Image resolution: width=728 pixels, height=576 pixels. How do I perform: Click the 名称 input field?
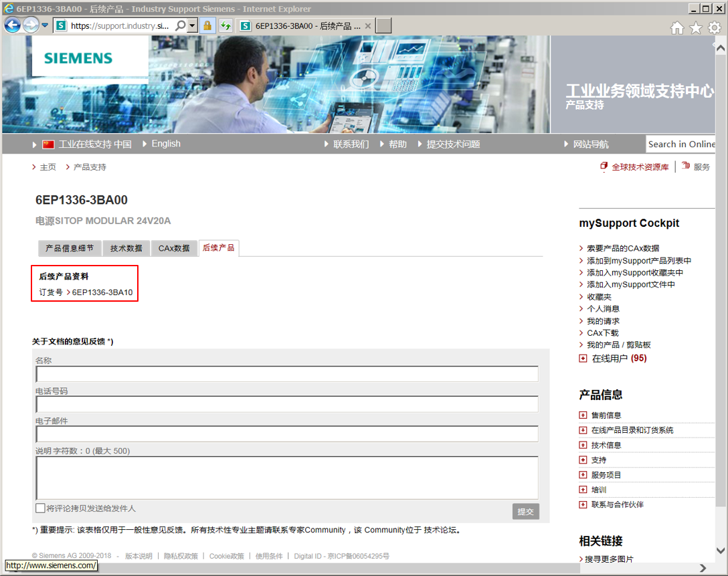287,374
